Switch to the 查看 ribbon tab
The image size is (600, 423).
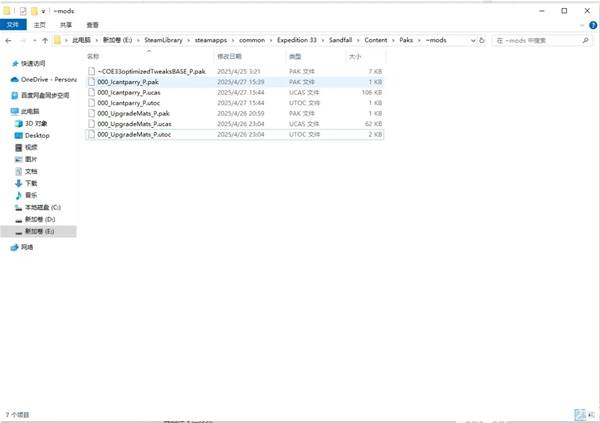(x=92, y=24)
